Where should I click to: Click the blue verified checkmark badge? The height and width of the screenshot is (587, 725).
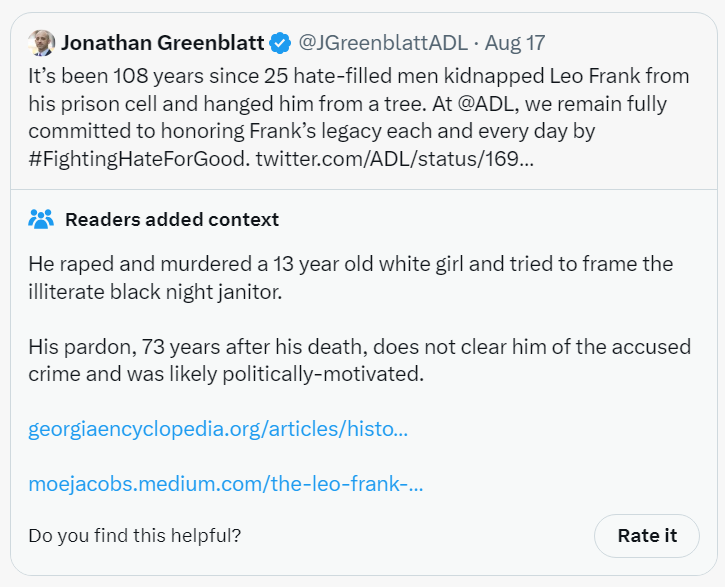(x=281, y=43)
